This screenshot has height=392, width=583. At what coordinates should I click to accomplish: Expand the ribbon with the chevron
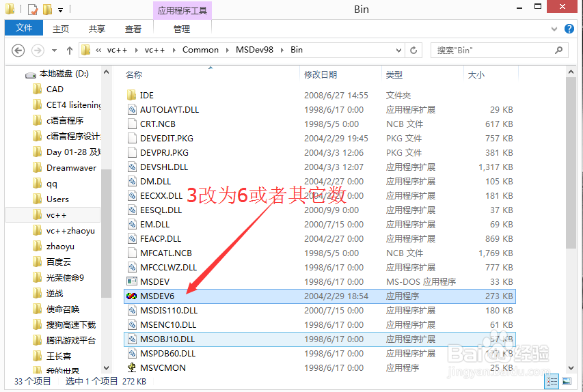pos(554,29)
